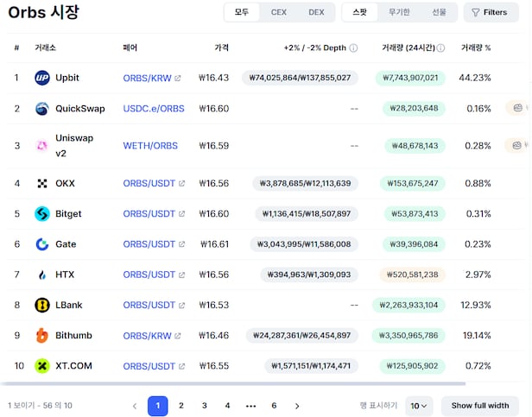Click the LBank exchange logo icon
The image size is (532, 417).
[42, 305]
